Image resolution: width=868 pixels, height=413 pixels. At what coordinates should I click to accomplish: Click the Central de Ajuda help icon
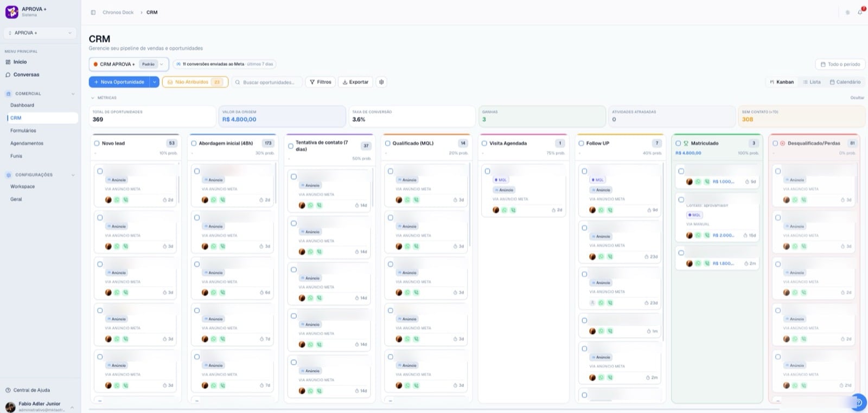pos(8,390)
